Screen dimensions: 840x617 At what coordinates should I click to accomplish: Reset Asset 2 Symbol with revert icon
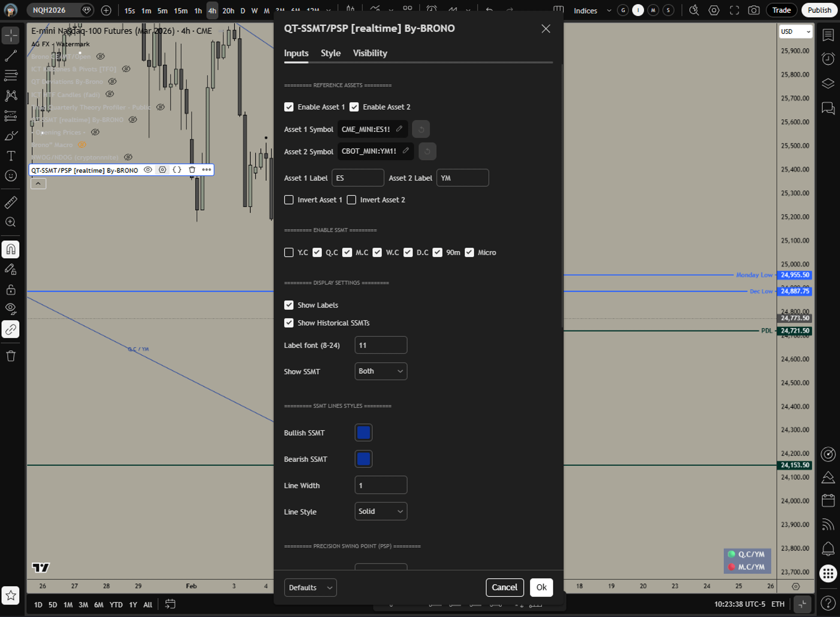coord(427,151)
